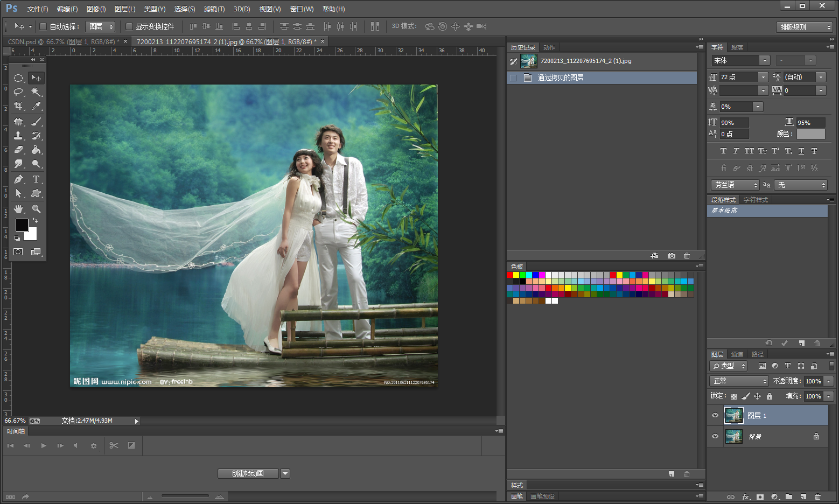Image resolution: width=839 pixels, height=504 pixels.
Task: Click the 创建帧动画 button
Action: 248,473
